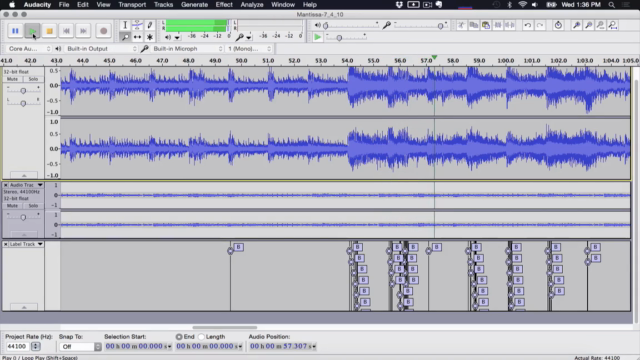The image size is (640, 360).
Task: Click the Silence selection icon
Action: 510,25
